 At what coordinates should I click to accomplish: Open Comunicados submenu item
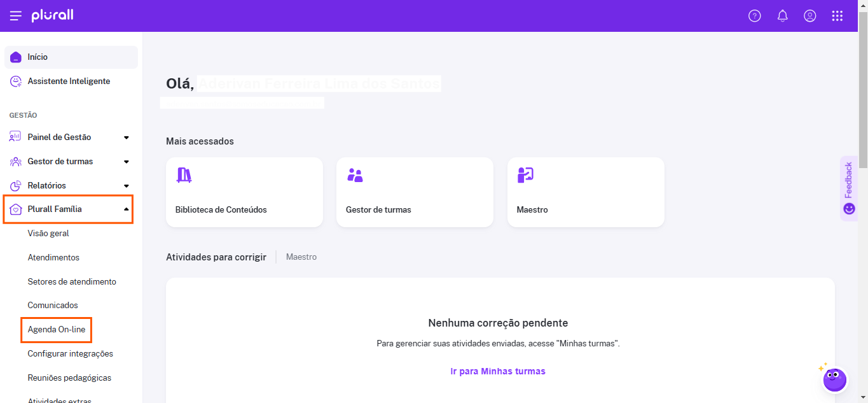point(53,306)
